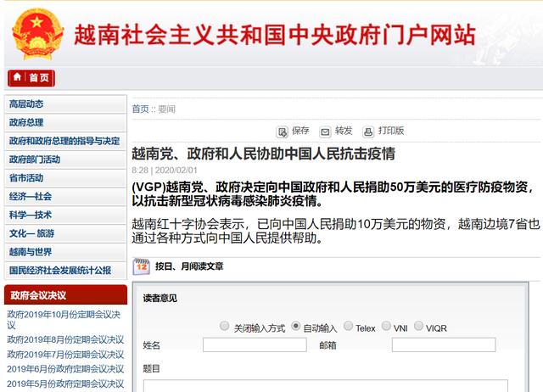The width and height of the screenshot is (543, 392).
Task: Click the 保存 save icon
Action: (x=283, y=132)
